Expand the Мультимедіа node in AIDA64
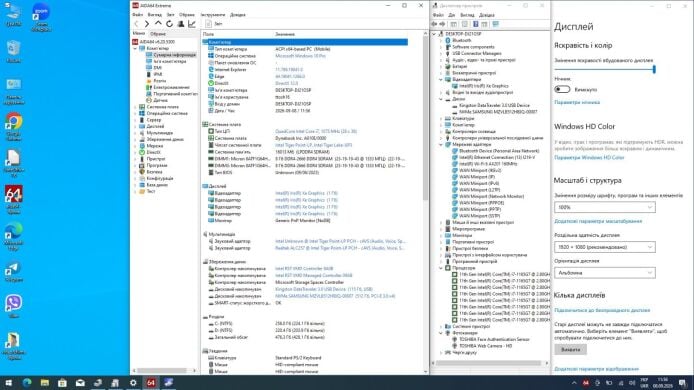The width and height of the screenshot is (694, 390). 135,133
